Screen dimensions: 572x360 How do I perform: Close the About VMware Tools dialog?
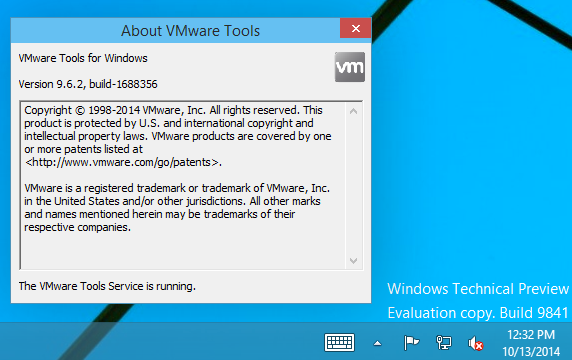pos(355,28)
